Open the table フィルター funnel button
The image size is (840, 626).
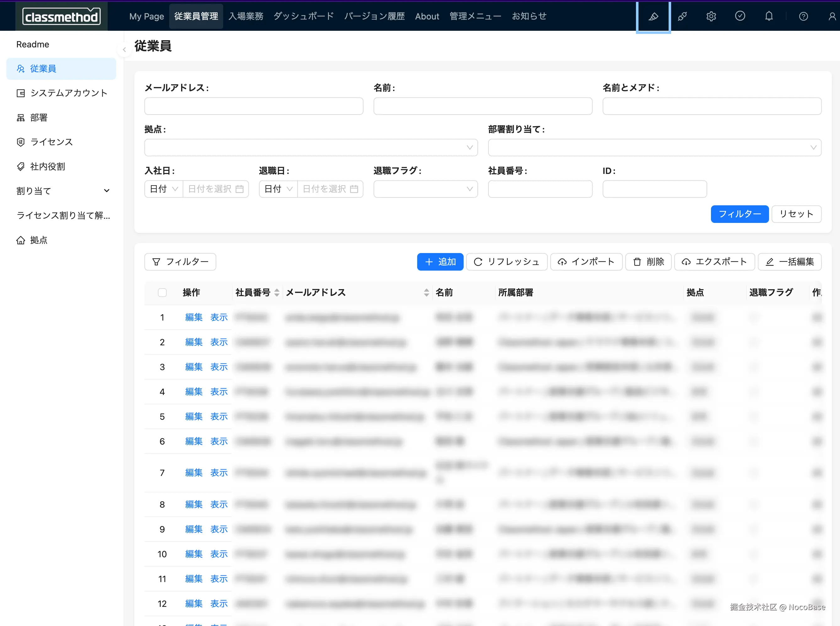(180, 262)
